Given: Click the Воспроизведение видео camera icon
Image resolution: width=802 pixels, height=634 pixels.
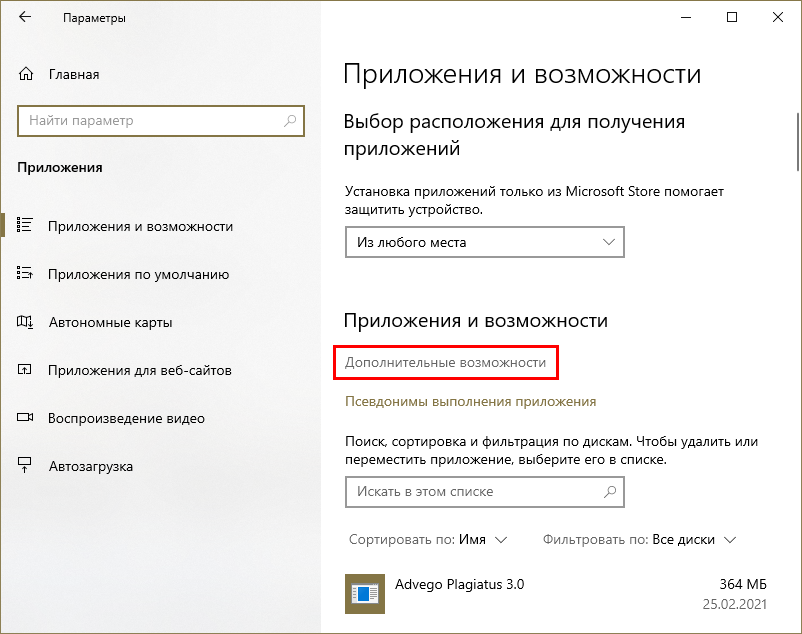Looking at the screenshot, I should tap(26, 418).
